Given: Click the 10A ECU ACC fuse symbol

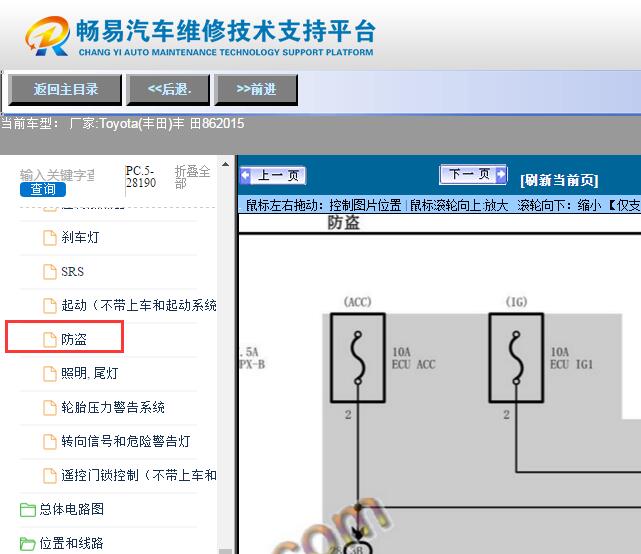Looking at the screenshot, I should [358, 358].
